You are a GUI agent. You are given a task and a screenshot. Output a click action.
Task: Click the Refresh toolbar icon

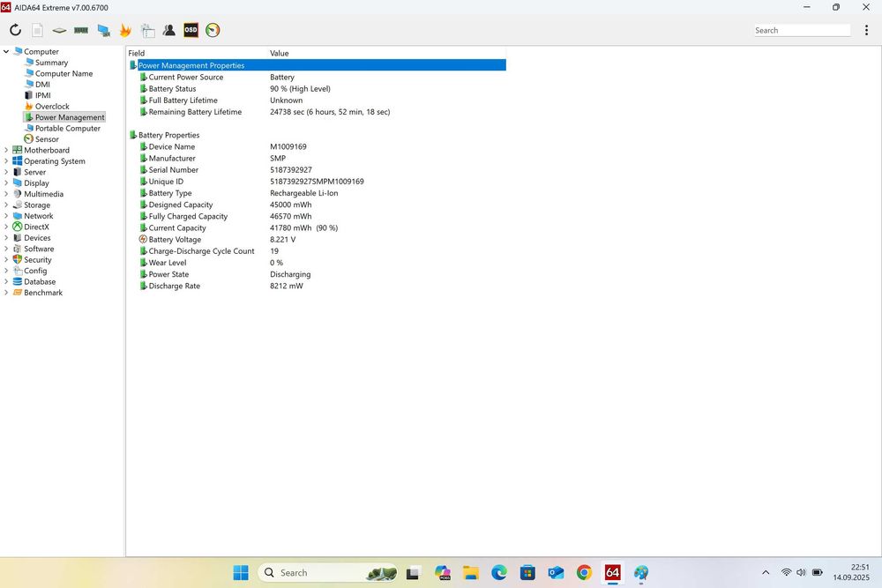tap(15, 30)
